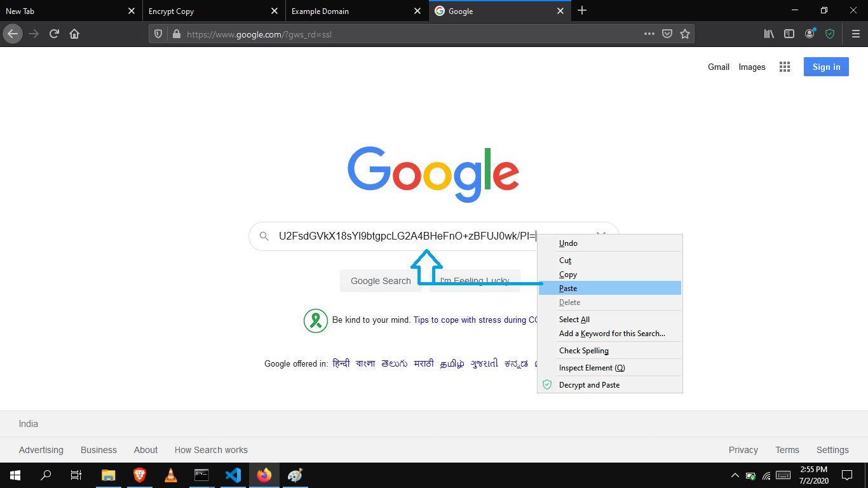This screenshot has width=868, height=488.
Task: Click the Google Search button
Action: (x=381, y=281)
